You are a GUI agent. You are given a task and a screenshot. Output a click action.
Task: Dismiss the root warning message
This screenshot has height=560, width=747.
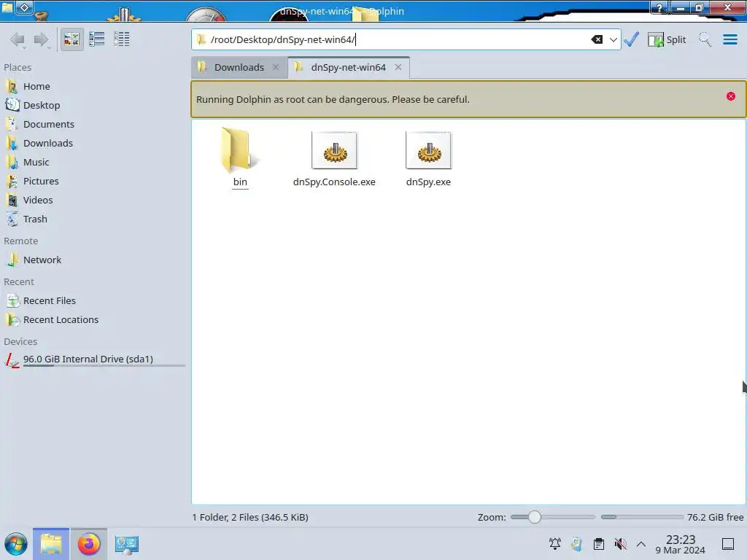(731, 97)
